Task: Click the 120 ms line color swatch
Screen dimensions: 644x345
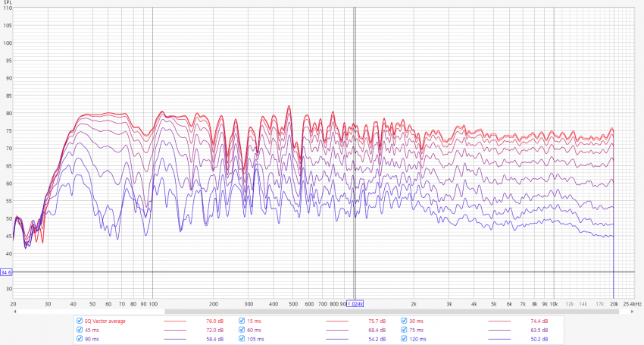Action: coord(499,339)
